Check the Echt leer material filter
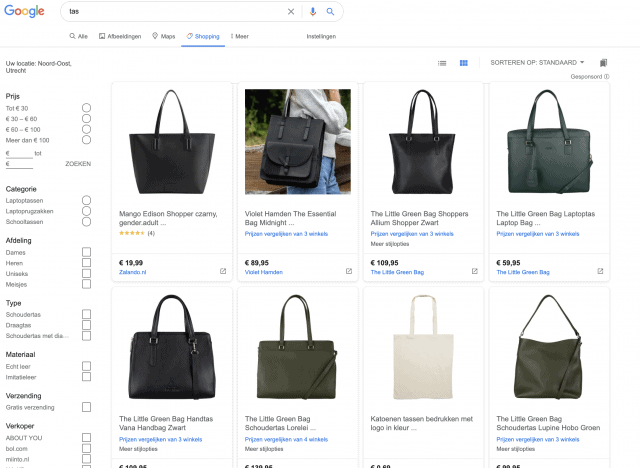The width and height of the screenshot is (640, 468). [86, 366]
